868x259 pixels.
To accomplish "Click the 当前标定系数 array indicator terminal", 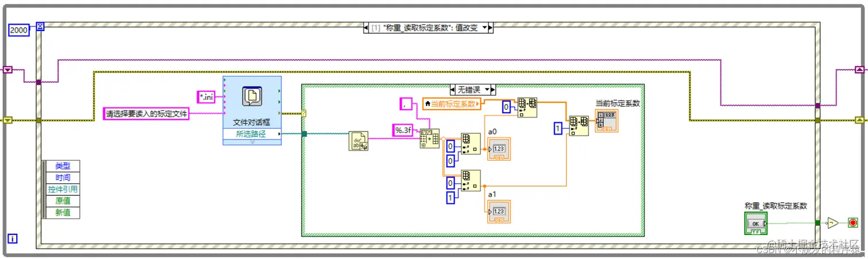I will [x=607, y=122].
